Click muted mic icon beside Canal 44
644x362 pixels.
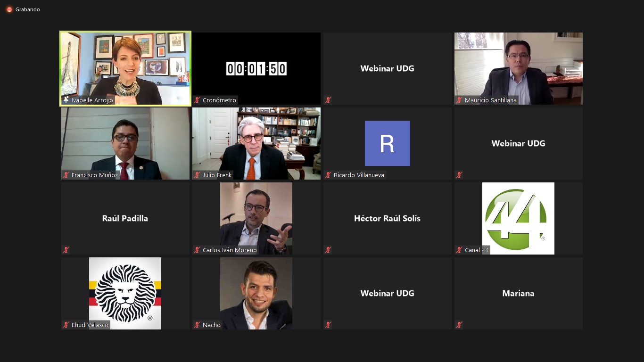(459, 250)
